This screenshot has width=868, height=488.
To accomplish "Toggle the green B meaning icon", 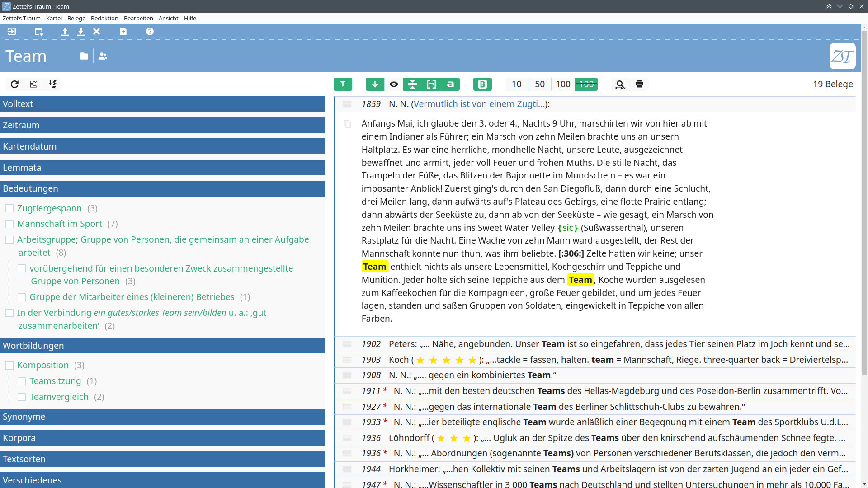I will pyautogui.click(x=482, y=84).
